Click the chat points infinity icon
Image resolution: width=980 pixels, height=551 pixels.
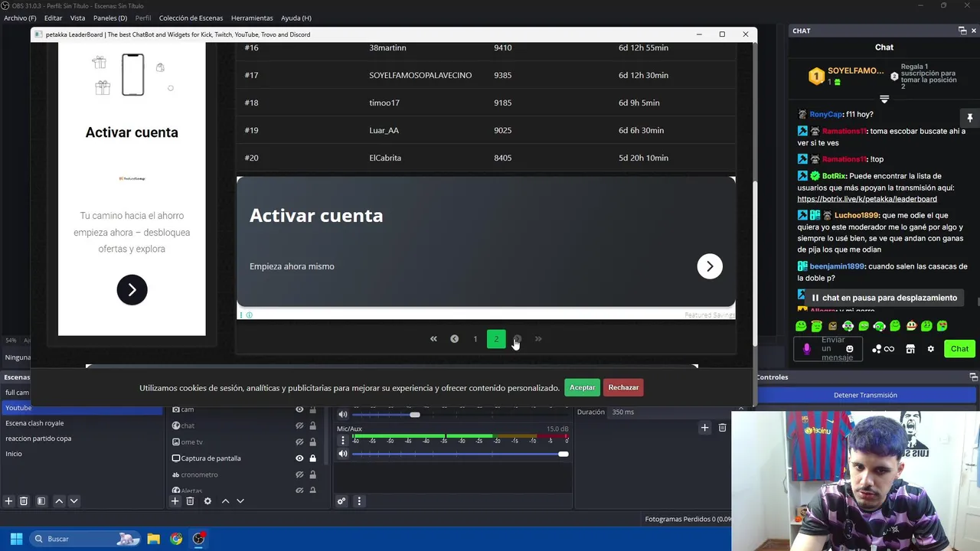(x=889, y=349)
